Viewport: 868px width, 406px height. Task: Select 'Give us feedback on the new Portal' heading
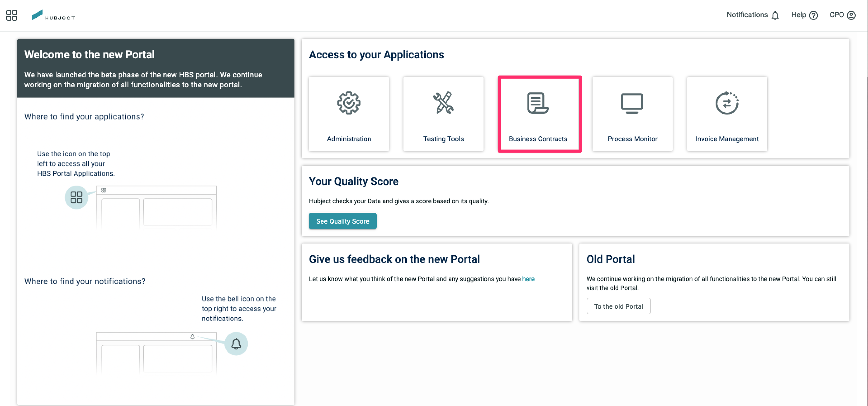pos(394,259)
